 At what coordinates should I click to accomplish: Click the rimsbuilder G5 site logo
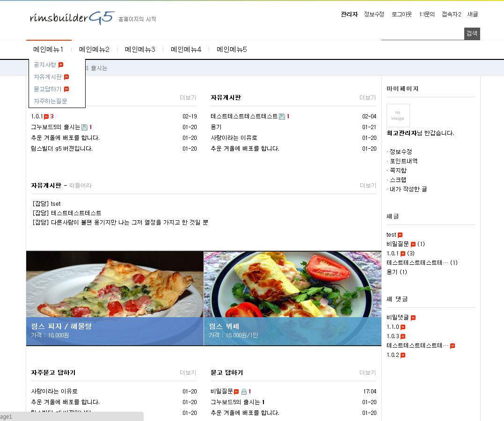pos(72,18)
